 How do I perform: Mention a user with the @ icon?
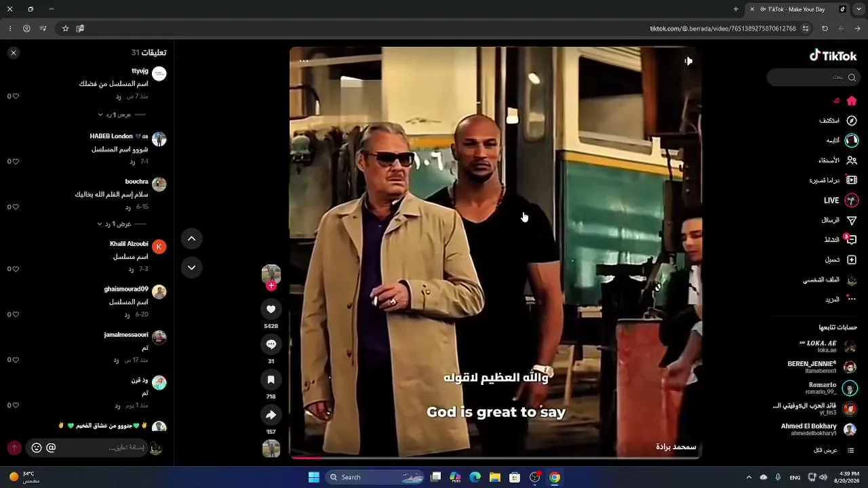(x=51, y=448)
